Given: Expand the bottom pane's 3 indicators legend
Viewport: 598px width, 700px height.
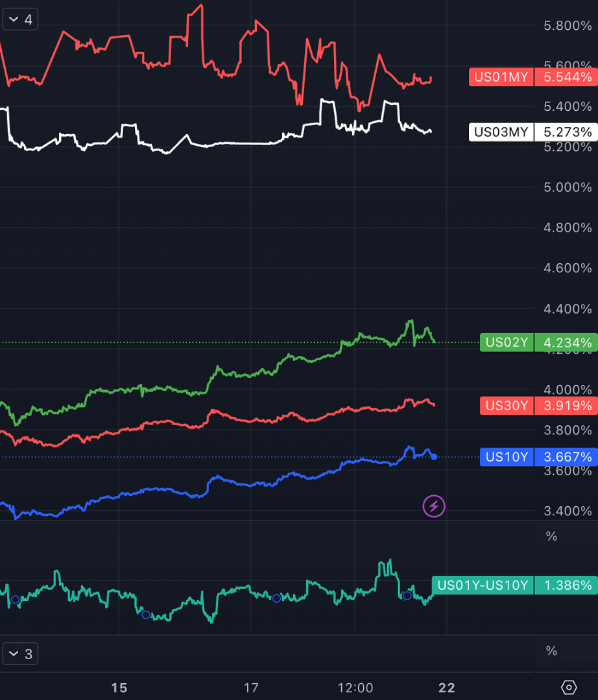Looking at the screenshot, I should 20,654.
